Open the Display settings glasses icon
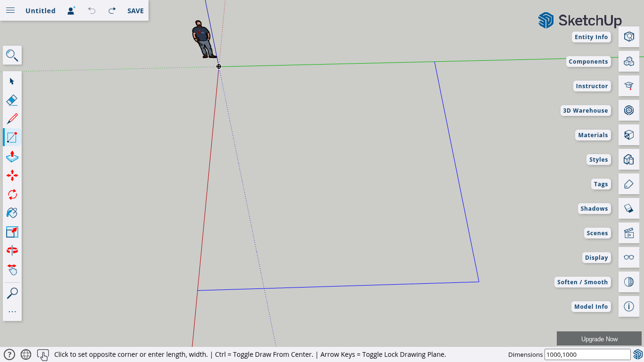 pos(628,257)
